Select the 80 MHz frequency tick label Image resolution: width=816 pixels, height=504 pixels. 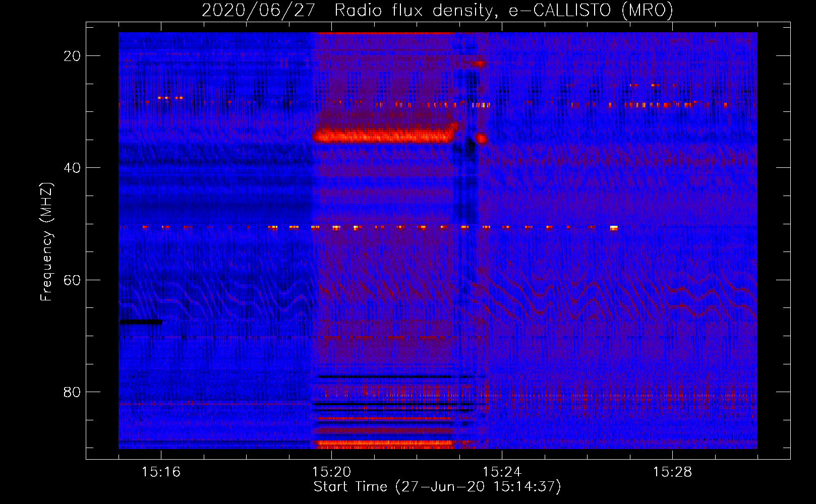pos(72,392)
